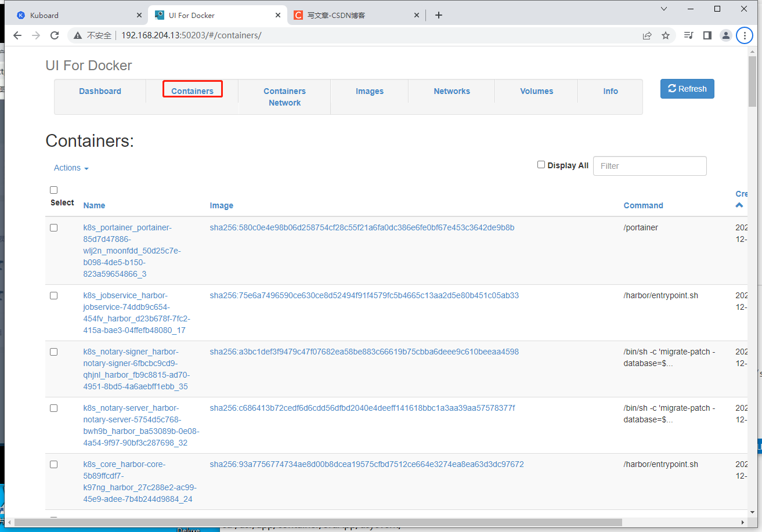Check the k8s_notary-signer row checkbox

(54, 352)
